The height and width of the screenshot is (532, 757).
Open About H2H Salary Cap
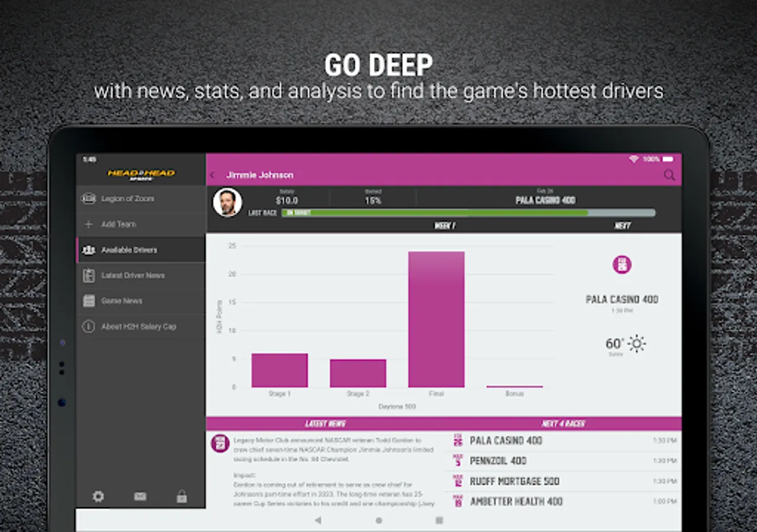click(141, 326)
